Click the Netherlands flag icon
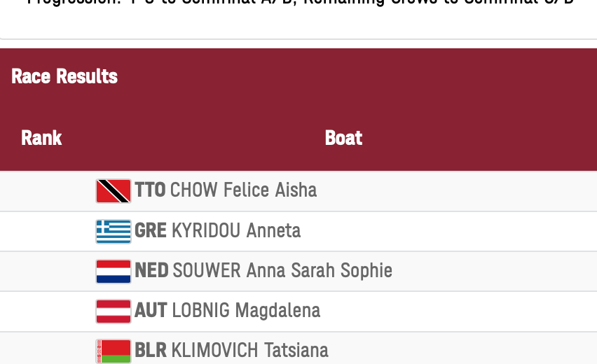 coord(114,271)
